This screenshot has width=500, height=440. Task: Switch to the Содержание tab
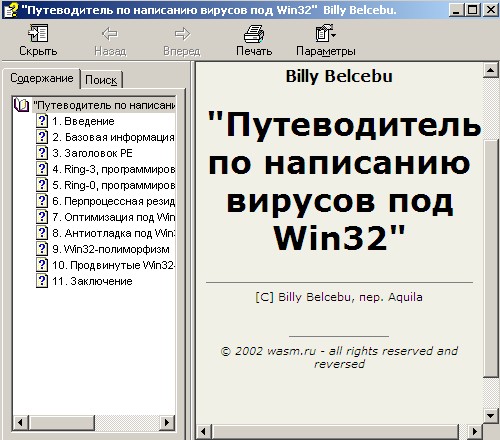[x=41, y=78]
